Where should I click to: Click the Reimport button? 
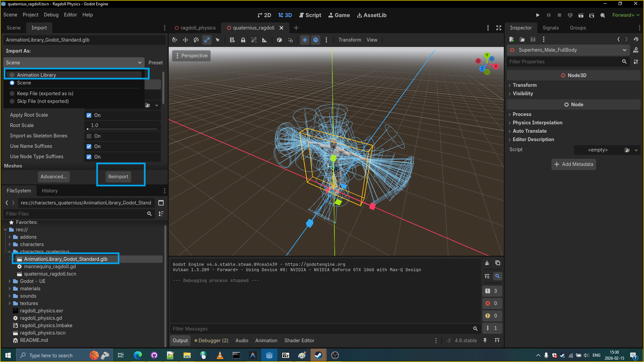(x=118, y=177)
